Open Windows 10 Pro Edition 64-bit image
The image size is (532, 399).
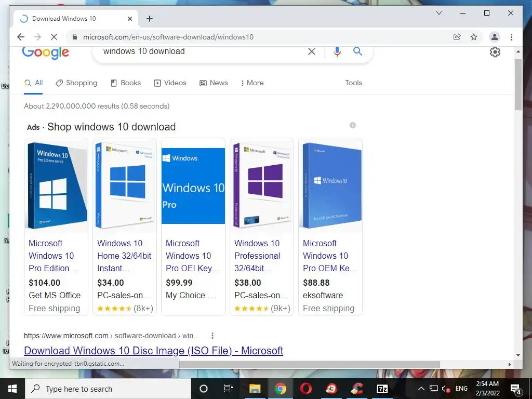[x=56, y=185]
